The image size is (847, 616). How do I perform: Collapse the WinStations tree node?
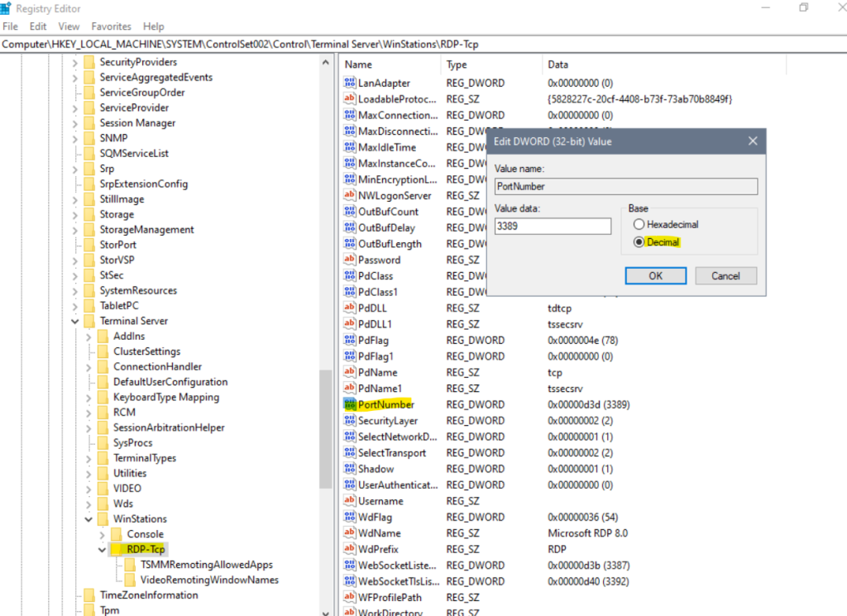coord(89,519)
